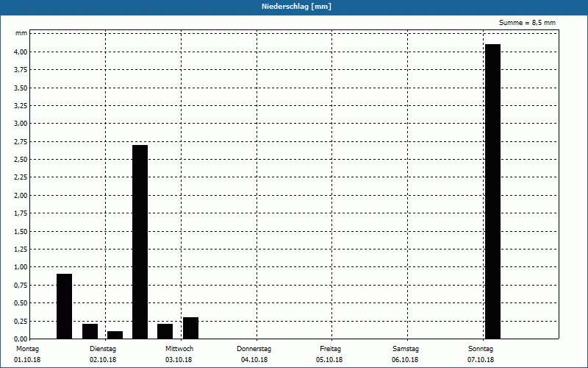
Task: Click the 1,25 y-axis value
Action: [x=21, y=250]
